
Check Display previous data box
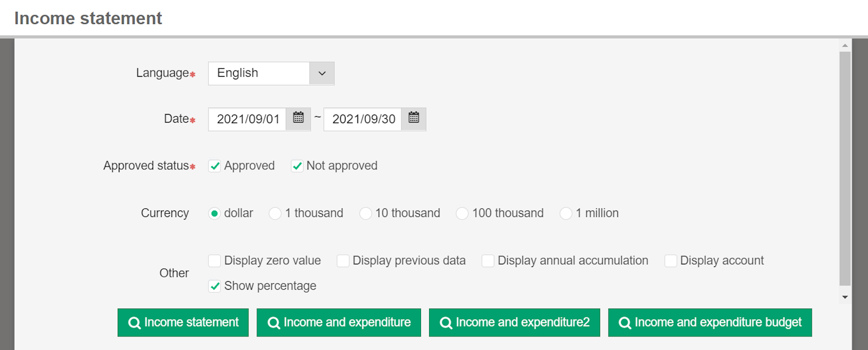tap(343, 261)
